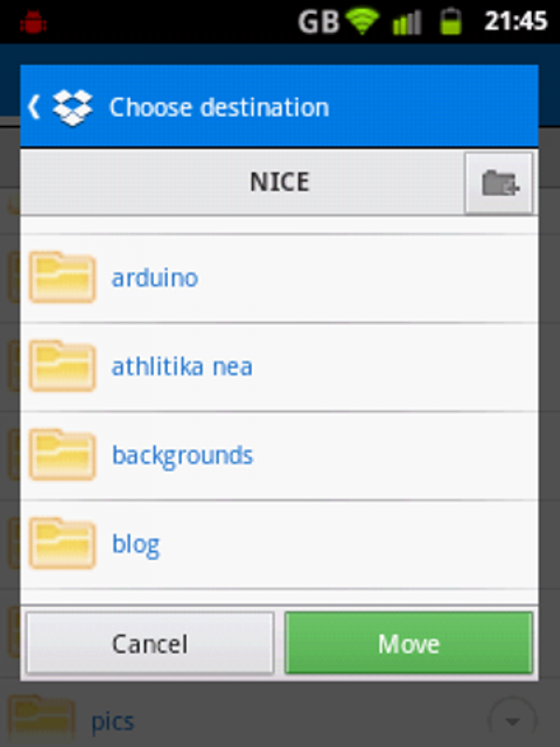Tap the battery indicator icon
This screenshot has height=747, width=560.
tap(451, 21)
